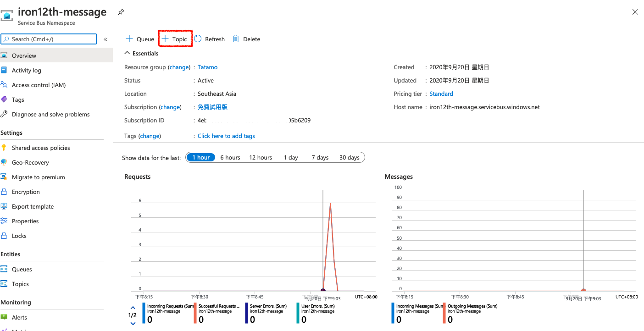The height and width of the screenshot is (331, 644).
Task: Open Diagnose and solve problems icon
Action: click(4, 114)
